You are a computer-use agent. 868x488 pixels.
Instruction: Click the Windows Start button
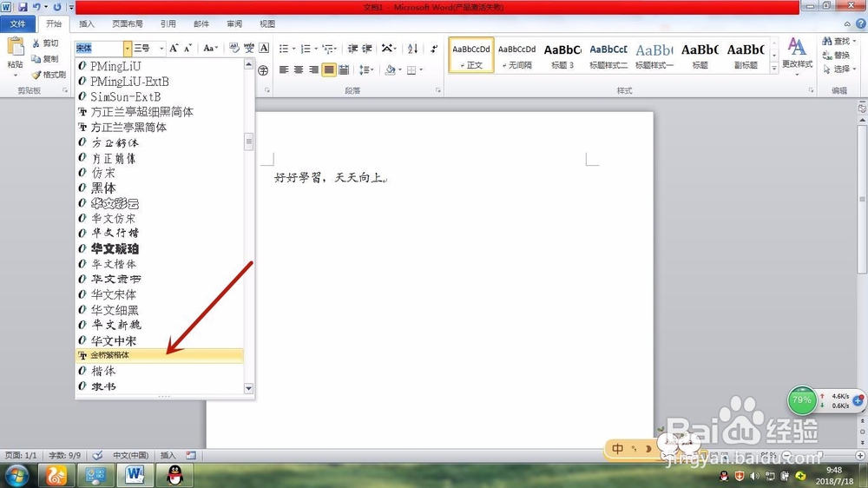click(16, 476)
